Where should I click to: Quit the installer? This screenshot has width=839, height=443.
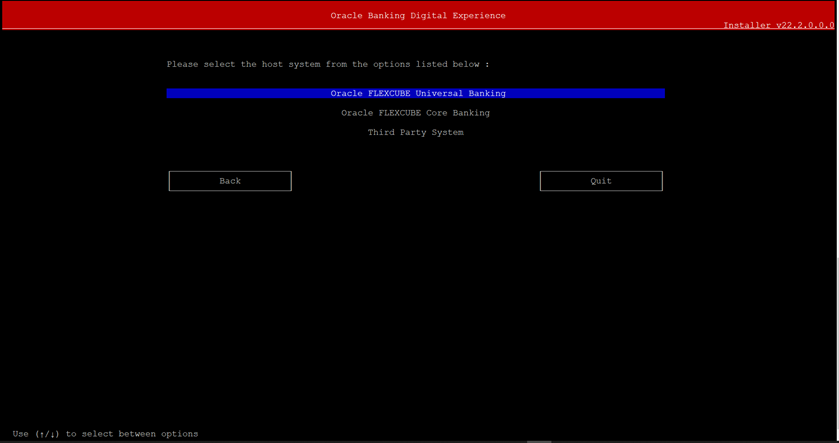(601, 181)
